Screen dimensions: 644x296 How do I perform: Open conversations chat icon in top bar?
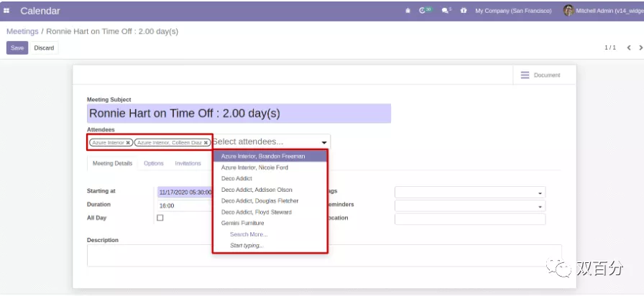pyautogui.click(x=446, y=11)
